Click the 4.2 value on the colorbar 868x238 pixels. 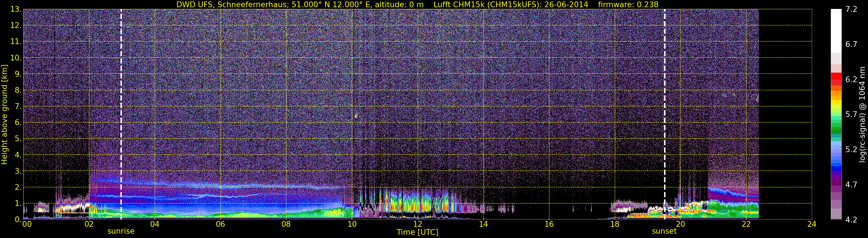point(851,220)
